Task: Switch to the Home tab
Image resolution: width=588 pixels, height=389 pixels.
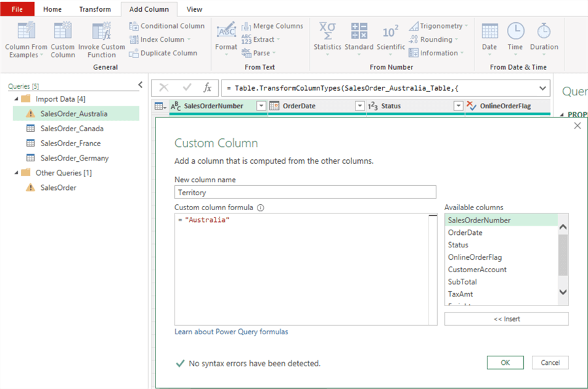Action: [x=52, y=9]
